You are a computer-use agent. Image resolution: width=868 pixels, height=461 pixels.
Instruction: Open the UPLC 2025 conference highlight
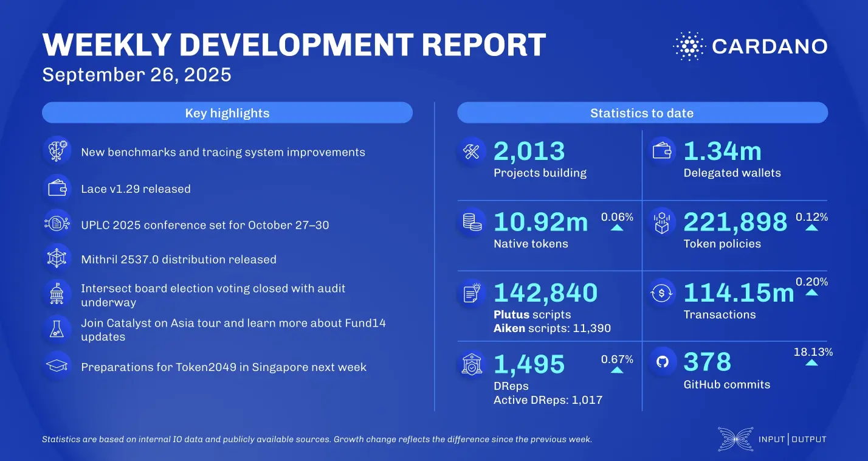(x=205, y=224)
